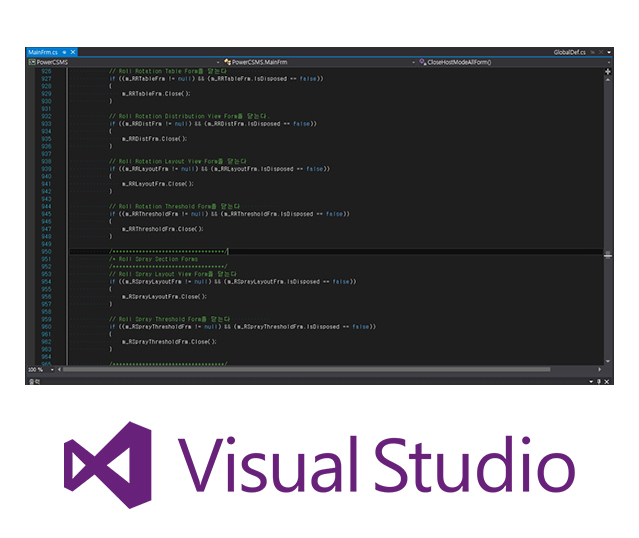This screenshot has width=639, height=538.
Task: Click line number 926 in the gutter
Action: [x=46, y=71]
